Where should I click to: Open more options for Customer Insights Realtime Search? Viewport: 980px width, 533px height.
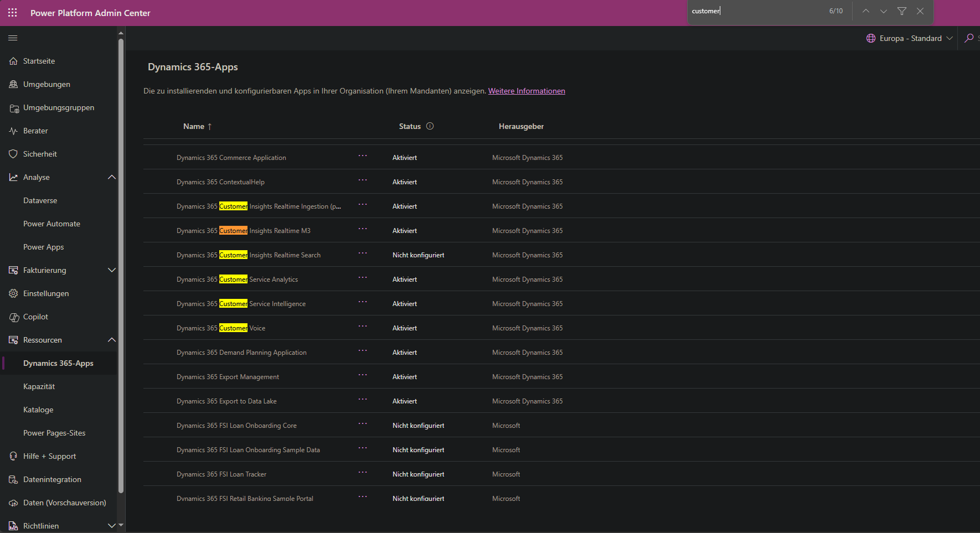[363, 253]
